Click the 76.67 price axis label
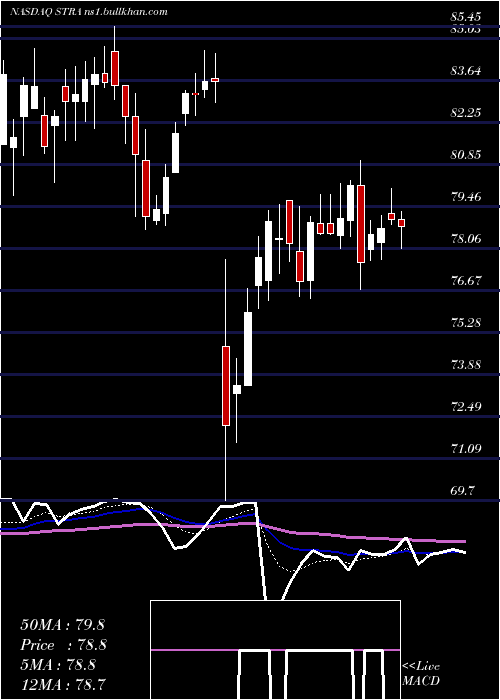 point(466,281)
